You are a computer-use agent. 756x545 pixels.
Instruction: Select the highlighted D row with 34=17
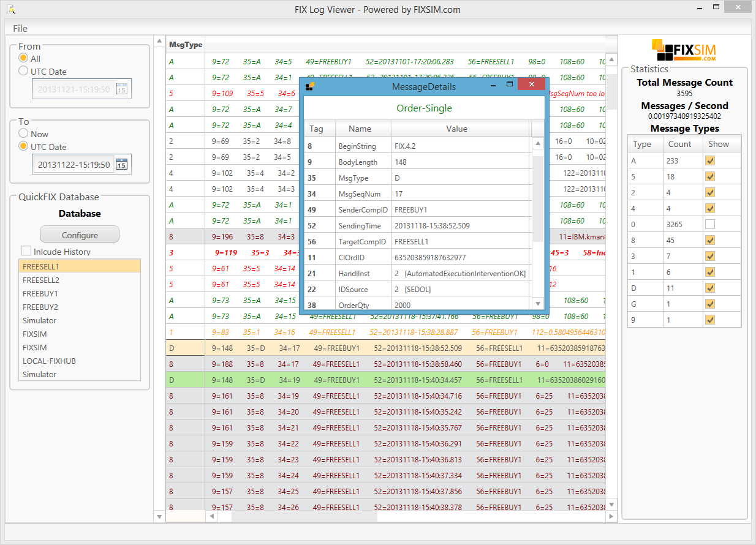(386, 348)
